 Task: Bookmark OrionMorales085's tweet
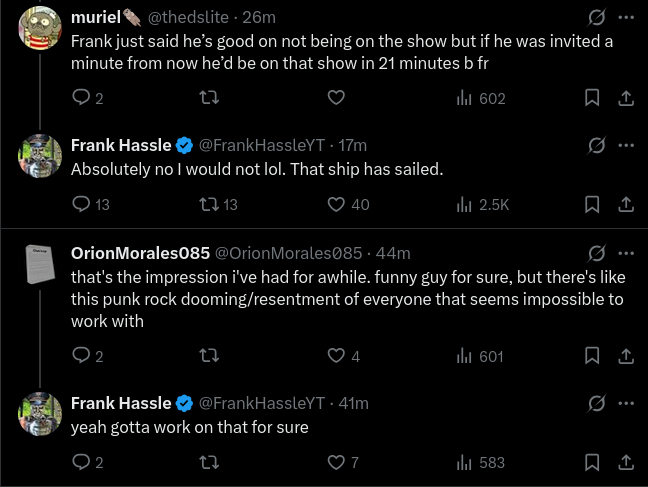tap(592, 356)
